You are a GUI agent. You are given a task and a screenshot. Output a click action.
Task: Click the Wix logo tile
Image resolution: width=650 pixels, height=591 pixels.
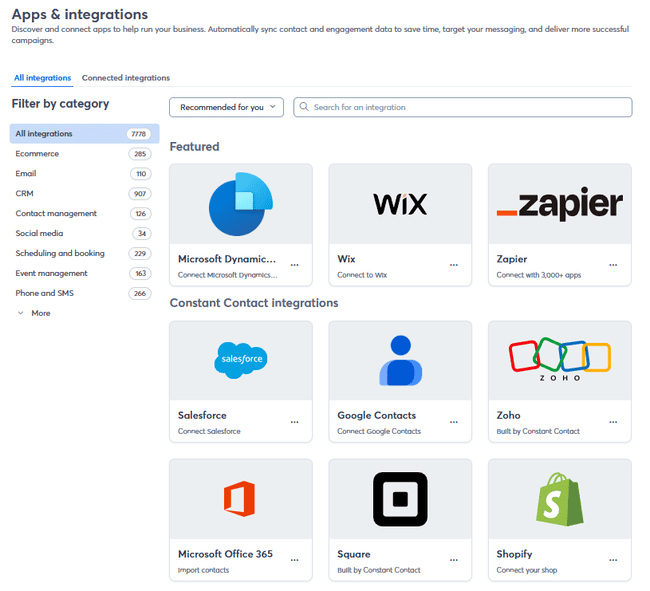point(400,204)
